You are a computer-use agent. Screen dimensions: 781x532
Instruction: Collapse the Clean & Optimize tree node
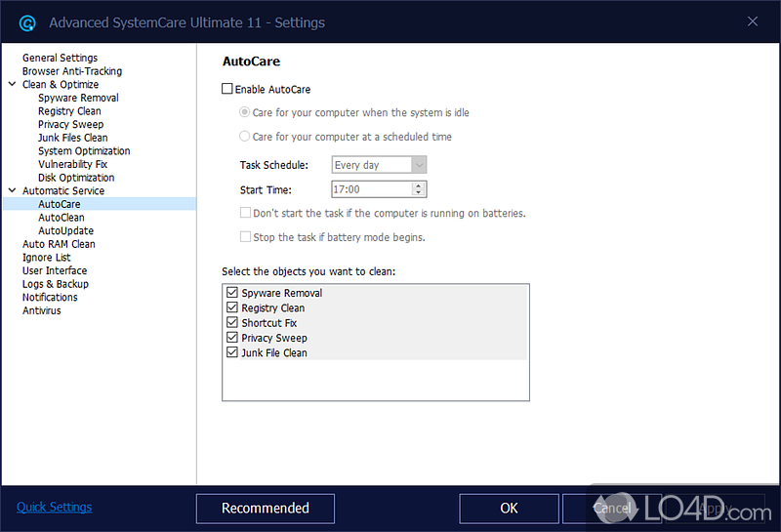pyautogui.click(x=13, y=84)
